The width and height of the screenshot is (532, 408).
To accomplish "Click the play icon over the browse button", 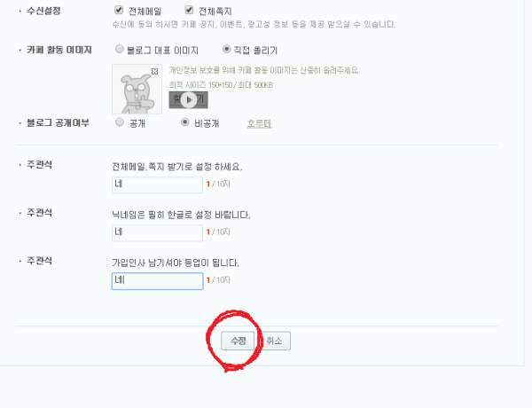I will 188,100.
